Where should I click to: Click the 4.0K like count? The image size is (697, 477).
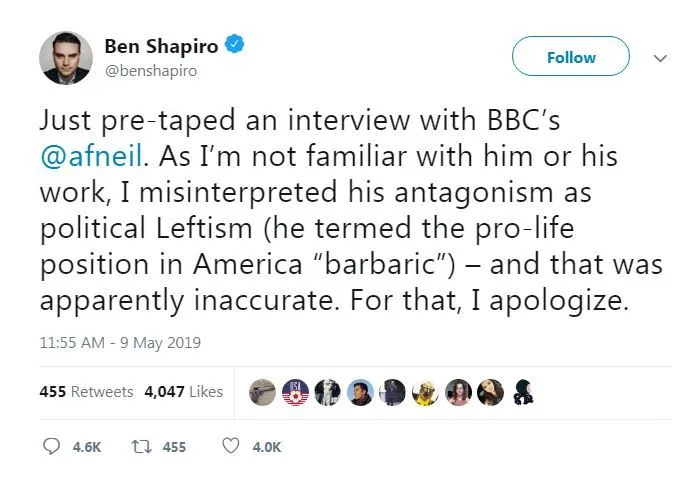266,447
